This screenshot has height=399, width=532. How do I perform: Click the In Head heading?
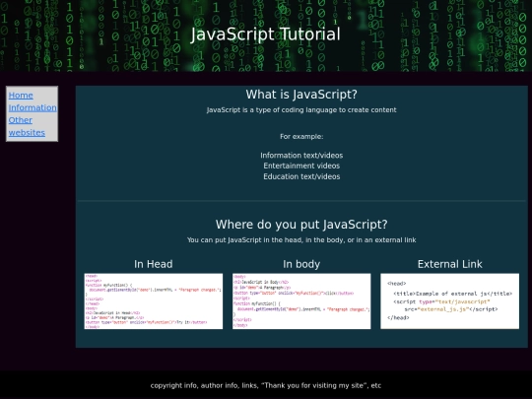[x=154, y=264]
